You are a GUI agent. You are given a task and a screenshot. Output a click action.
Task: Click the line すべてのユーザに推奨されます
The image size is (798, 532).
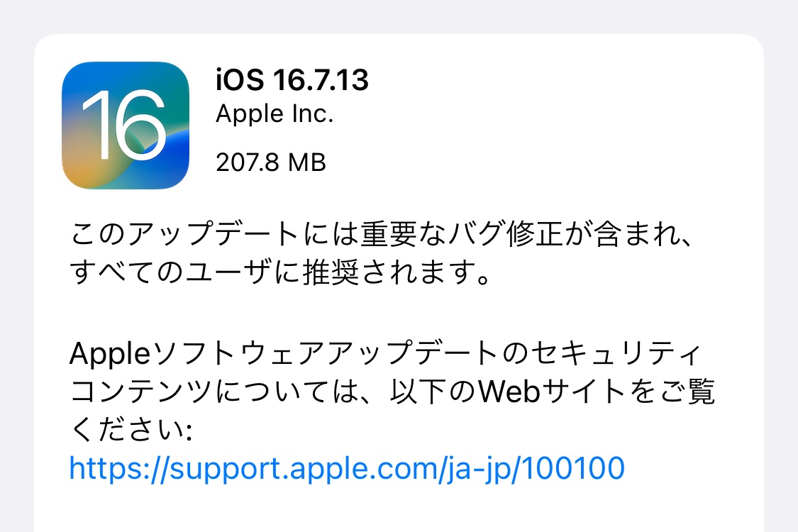tap(280, 272)
